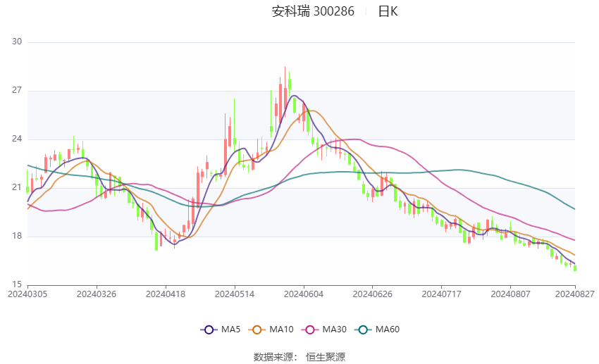This screenshot has height=364, width=599.
Task: Select x-axis date label 20240827
Action: (x=575, y=294)
